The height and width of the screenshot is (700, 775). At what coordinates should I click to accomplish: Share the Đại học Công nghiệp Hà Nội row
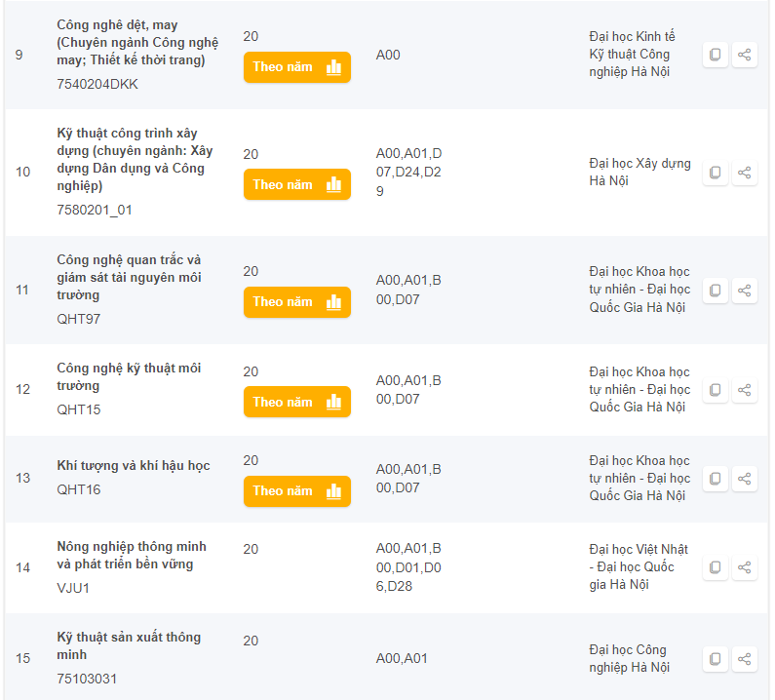745,659
